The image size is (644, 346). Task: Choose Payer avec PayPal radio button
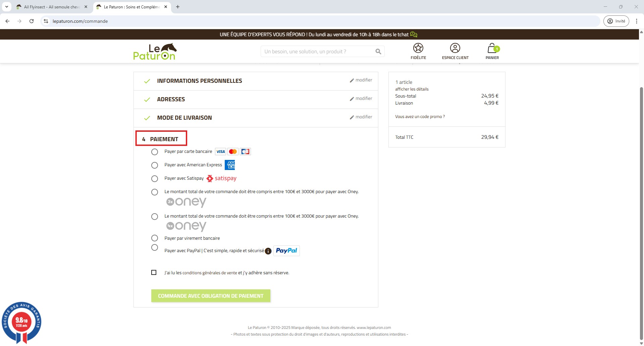point(155,247)
